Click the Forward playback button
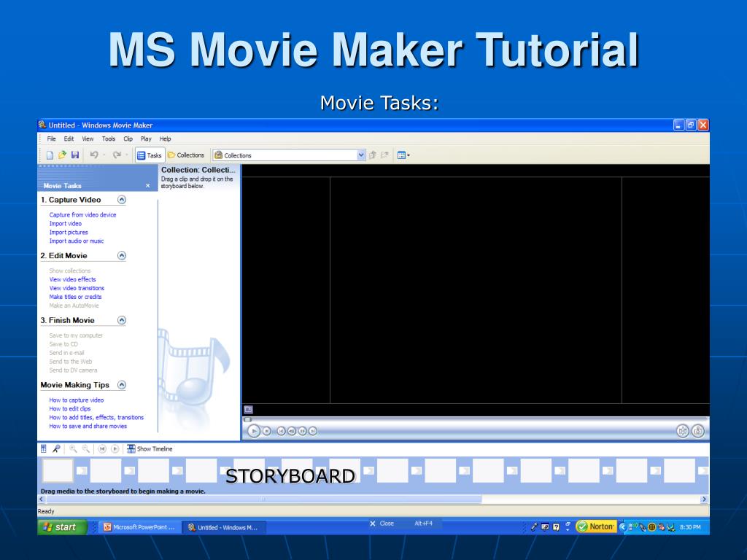747x560 pixels. click(x=312, y=432)
